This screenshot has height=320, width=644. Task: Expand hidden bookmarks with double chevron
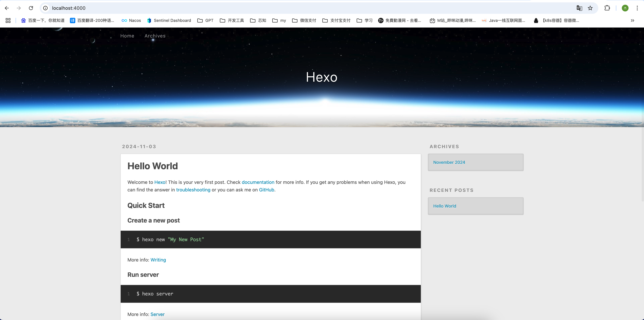click(632, 21)
